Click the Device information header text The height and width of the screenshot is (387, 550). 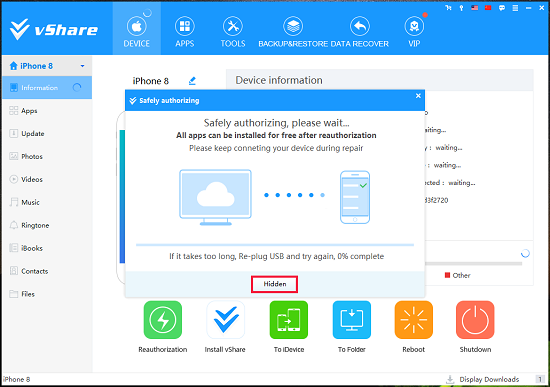pos(279,80)
